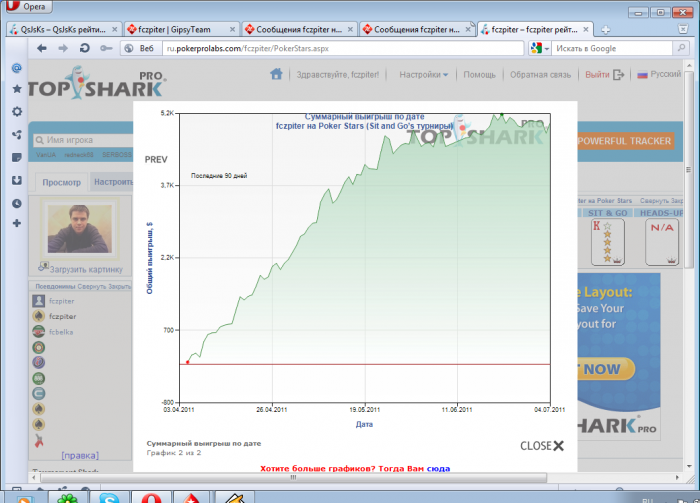Go to the TopShark home icon
This screenshot has height=503, width=700.
[x=276, y=74]
